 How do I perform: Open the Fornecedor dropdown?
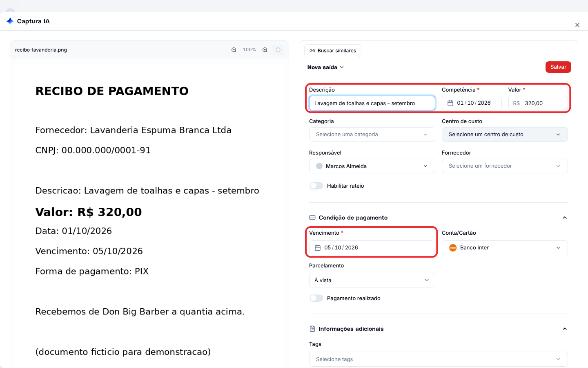coord(505,166)
